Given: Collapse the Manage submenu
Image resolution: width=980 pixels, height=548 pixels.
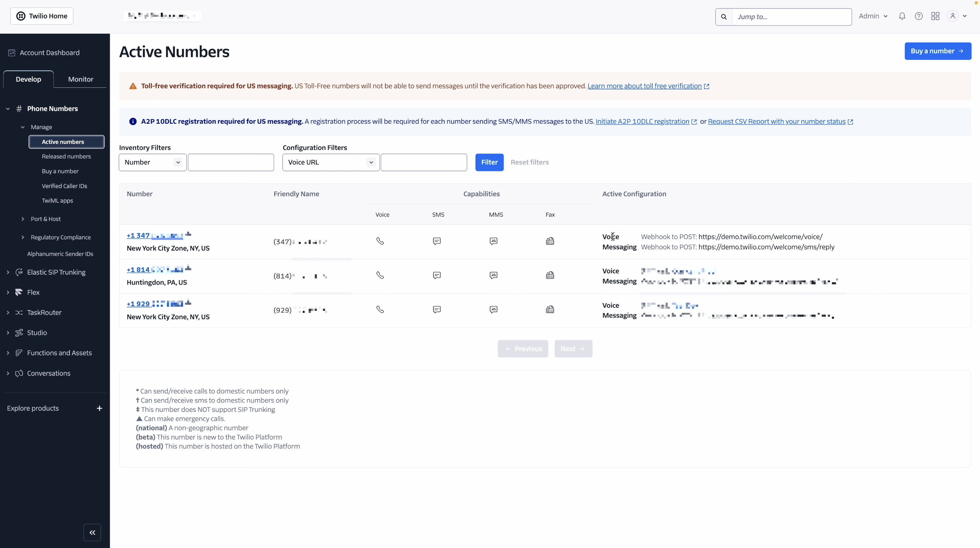Looking at the screenshot, I should (x=23, y=127).
